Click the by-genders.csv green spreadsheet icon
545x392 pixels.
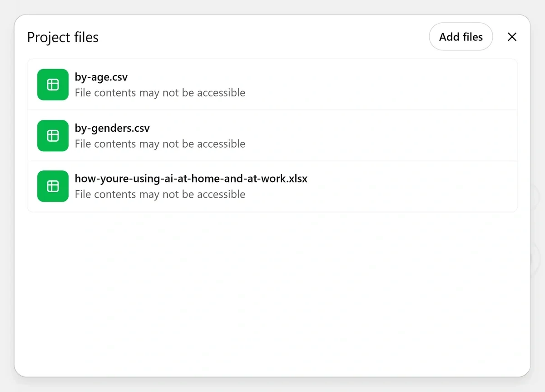pos(53,135)
